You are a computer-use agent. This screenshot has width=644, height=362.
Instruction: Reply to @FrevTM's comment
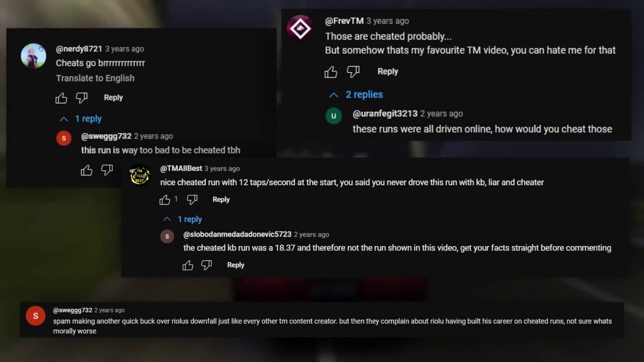pos(388,72)
